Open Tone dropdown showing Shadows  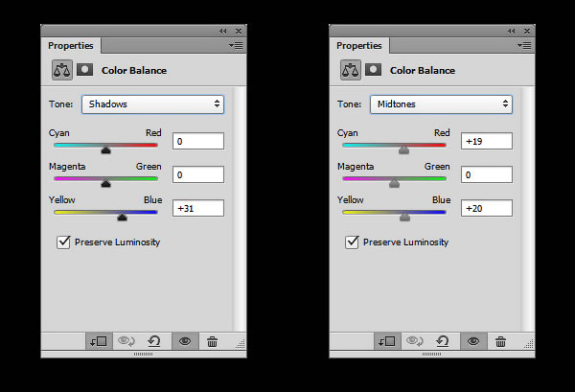pos(153,104)
